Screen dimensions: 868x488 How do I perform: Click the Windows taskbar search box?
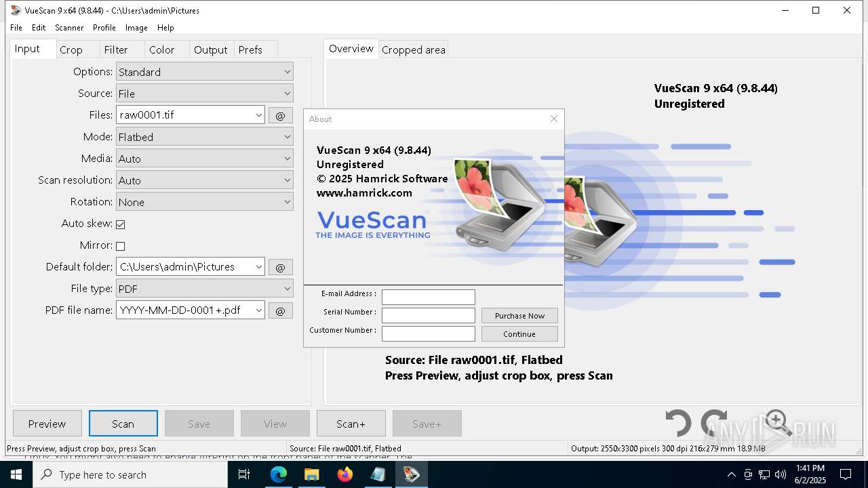(x=130, y=474)
